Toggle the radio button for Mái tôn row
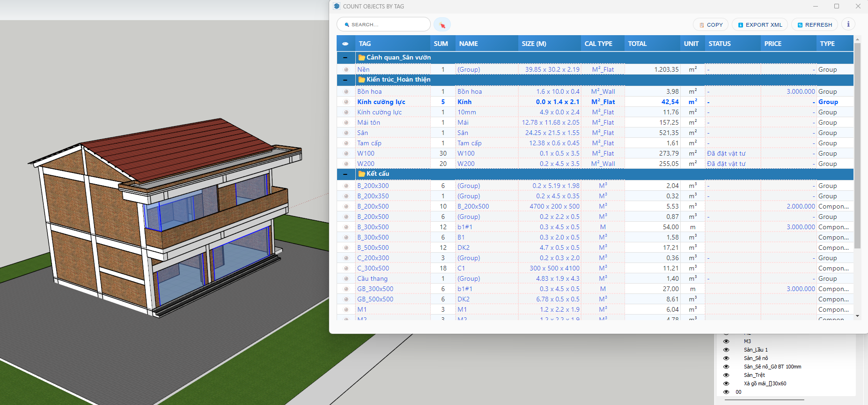The width and height of the screenshot is (868, 405). click(346, 123)
